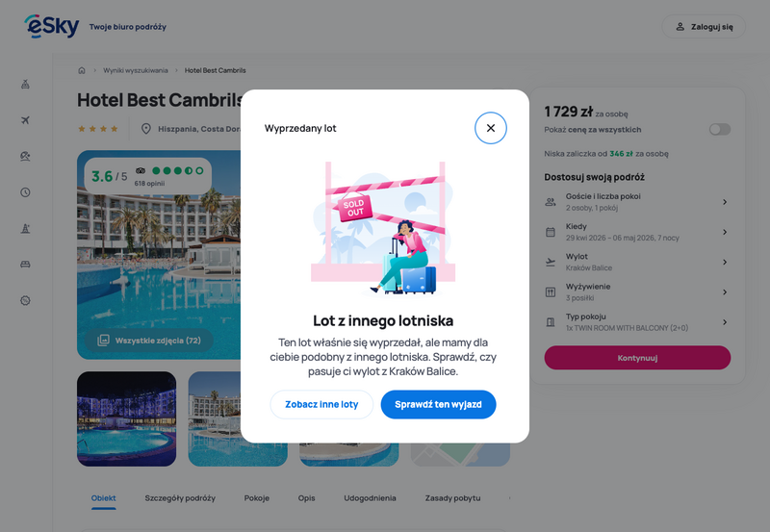The height and width of the screenshot is (532, 770).
Task: Go to home via breadcrumb house icon
Action: [x=82, y=70]
